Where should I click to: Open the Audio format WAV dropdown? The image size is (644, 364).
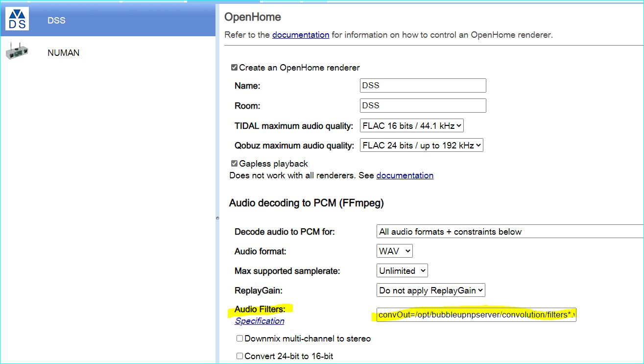pos(394,251)
